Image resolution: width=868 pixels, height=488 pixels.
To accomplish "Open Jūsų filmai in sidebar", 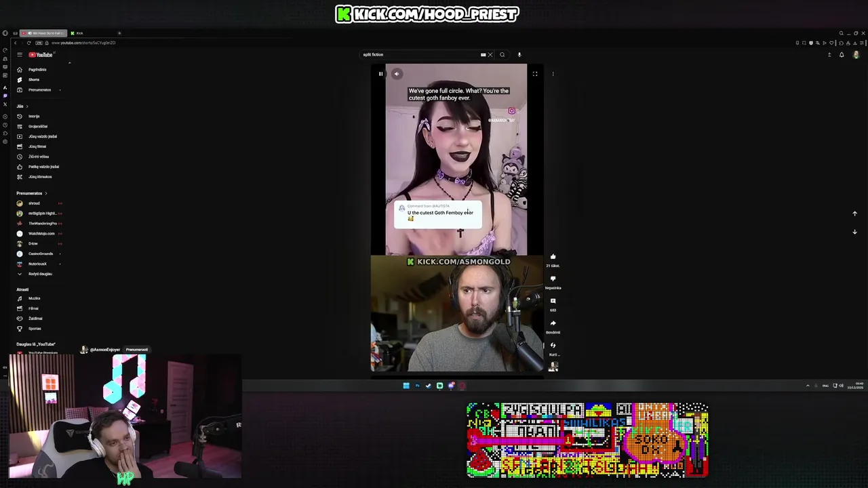I will click(x=37, y=146).
